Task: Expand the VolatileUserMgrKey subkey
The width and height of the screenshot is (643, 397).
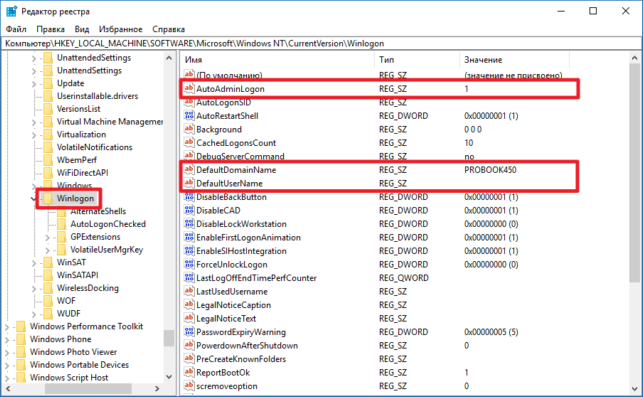Action: click(x=48, y=250)
